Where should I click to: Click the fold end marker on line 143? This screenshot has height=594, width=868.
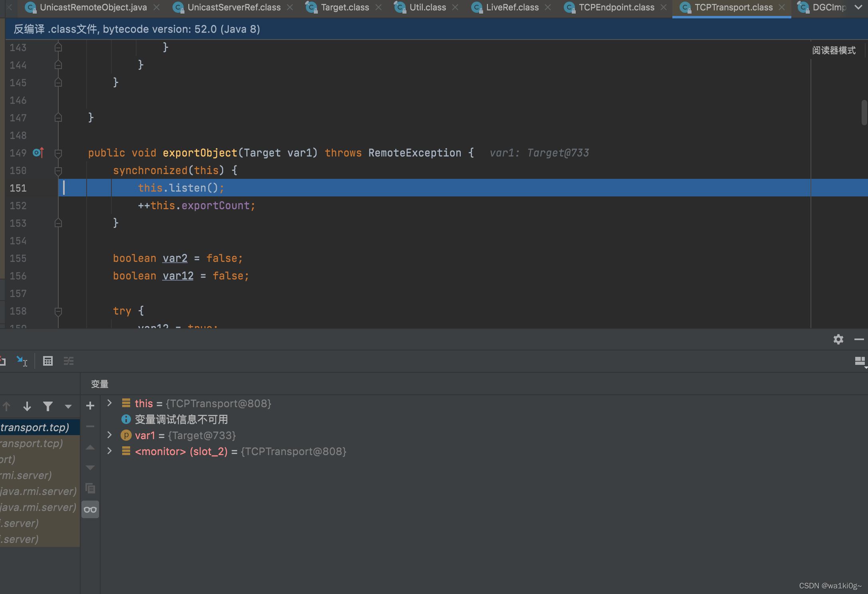58,48
